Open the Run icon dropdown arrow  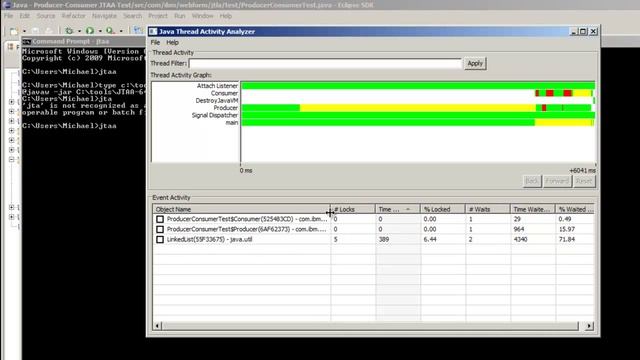100,31
